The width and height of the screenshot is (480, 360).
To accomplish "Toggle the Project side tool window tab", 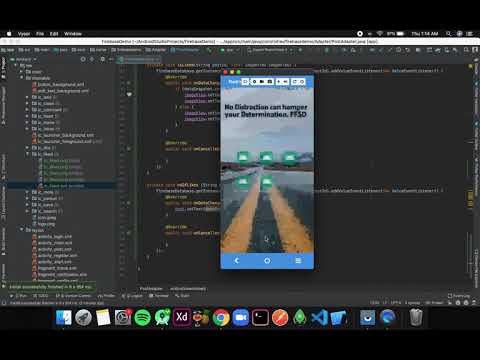I will (3, 68).
